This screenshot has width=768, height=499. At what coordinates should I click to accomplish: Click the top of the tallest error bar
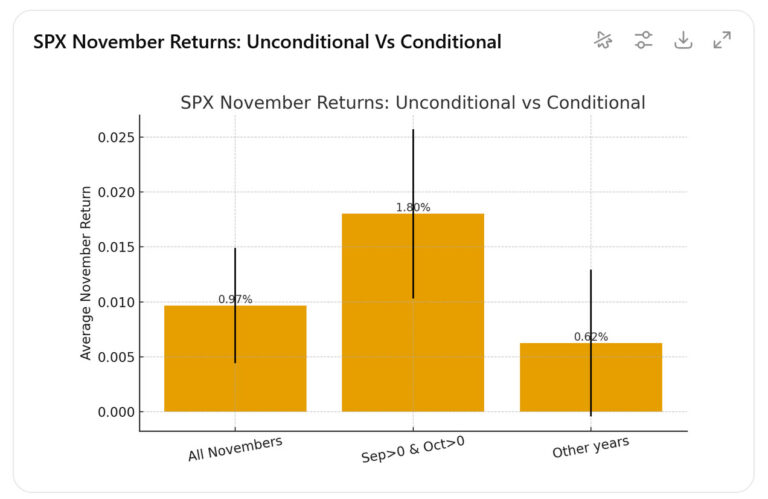point(413,132)
